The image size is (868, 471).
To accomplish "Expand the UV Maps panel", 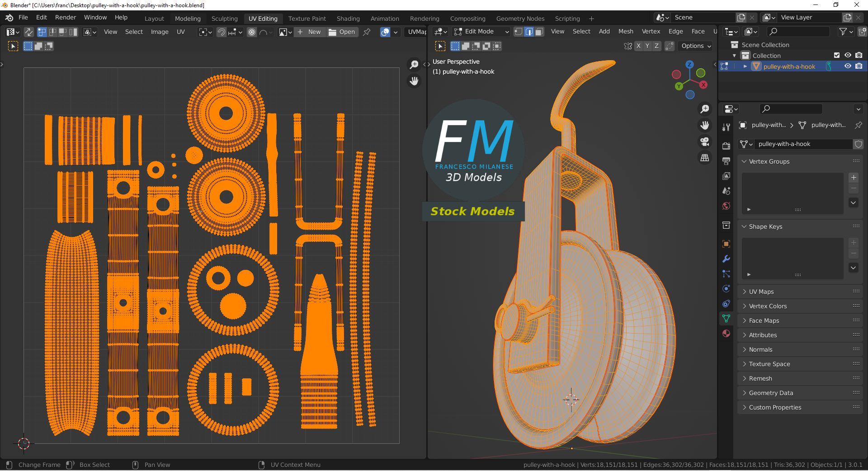I will coord(761,292).
